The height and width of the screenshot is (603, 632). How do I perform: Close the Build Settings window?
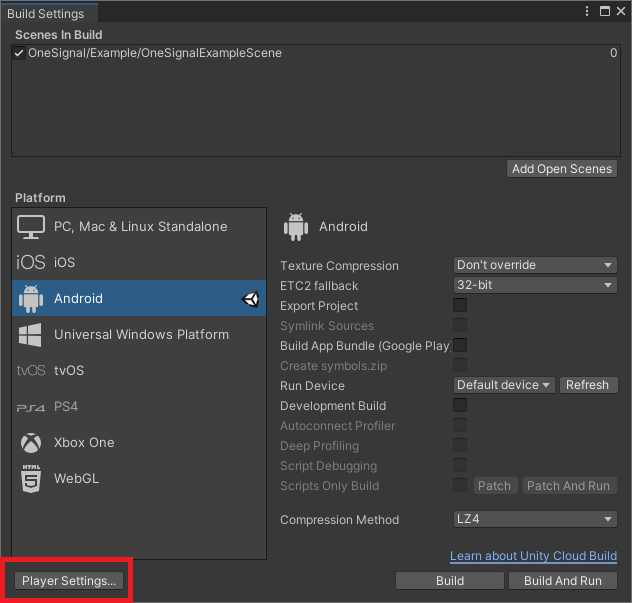[x=621, y=11]
